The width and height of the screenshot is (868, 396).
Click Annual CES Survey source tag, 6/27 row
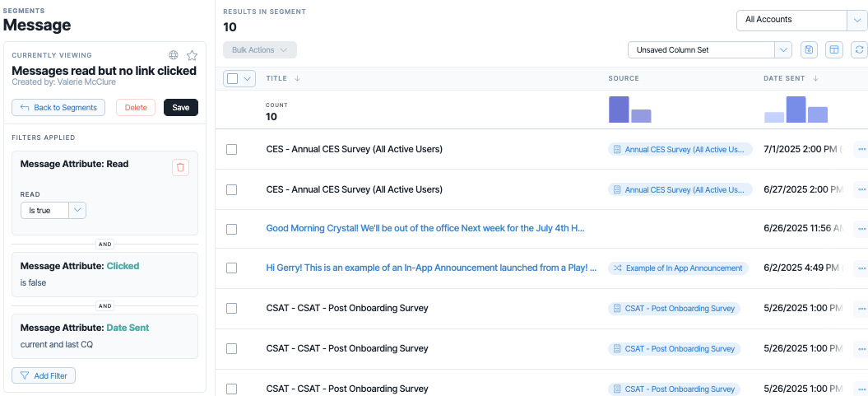(x=680, y=189)
